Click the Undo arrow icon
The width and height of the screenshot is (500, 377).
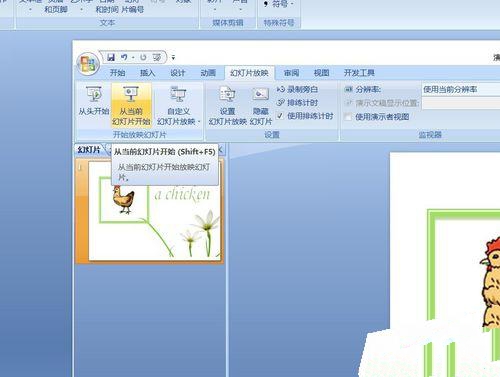click(124, 57)
